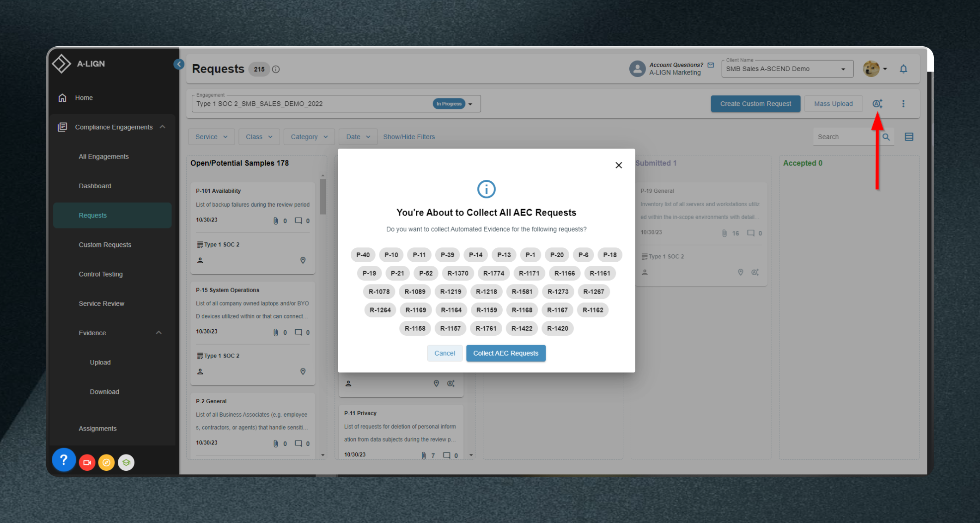Screen dimensions: 980x523
Task: Open the three-dot more options menu
Action: [x=903, y=104]
